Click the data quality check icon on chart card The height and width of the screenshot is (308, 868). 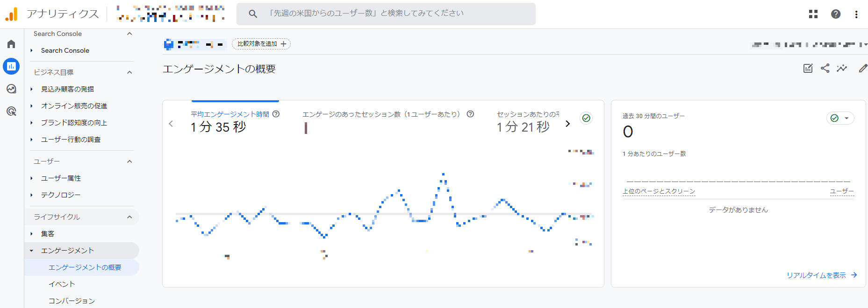[586, 118]
